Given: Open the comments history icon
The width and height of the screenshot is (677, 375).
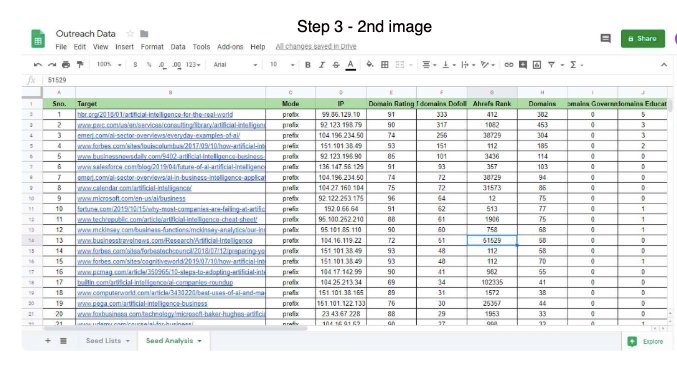Looking at the screenshot, I should pyautogui.click(x=606, y=38).
